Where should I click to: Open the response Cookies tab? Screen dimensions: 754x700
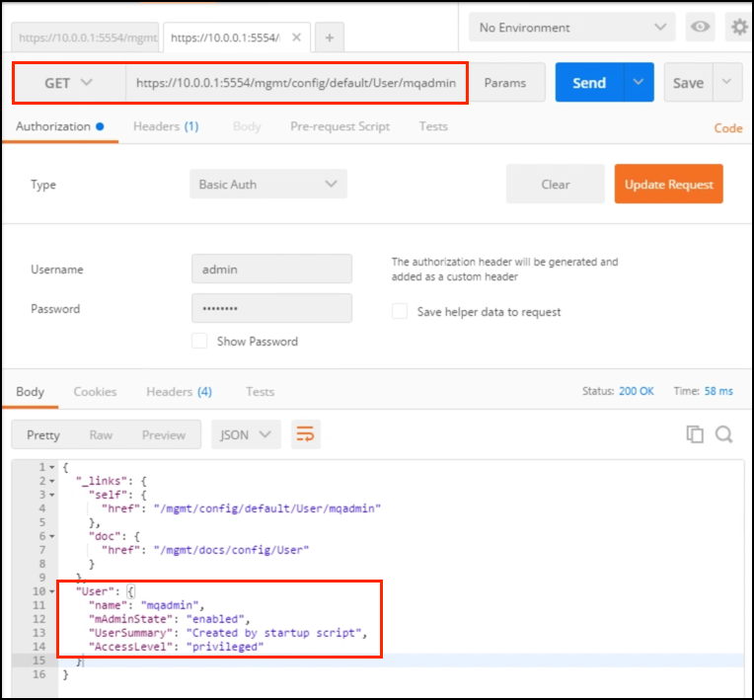coord(95,392)
